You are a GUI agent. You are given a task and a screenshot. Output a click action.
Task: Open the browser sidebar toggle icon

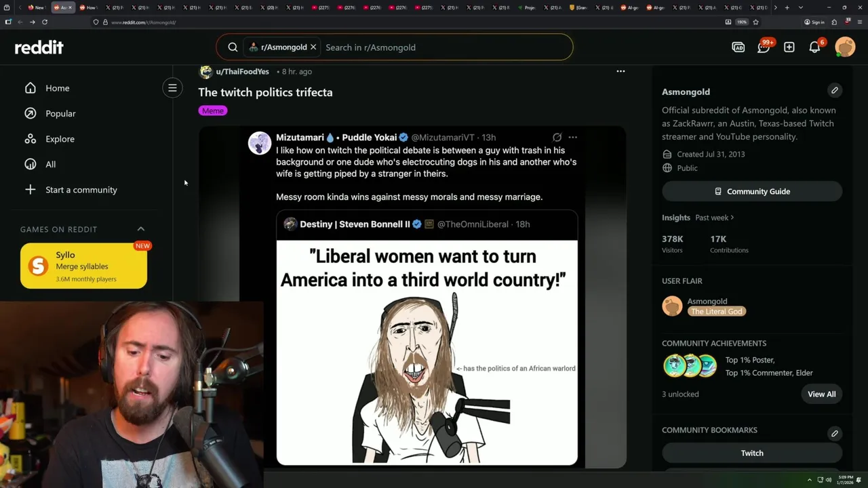click(x=7, y=22)
